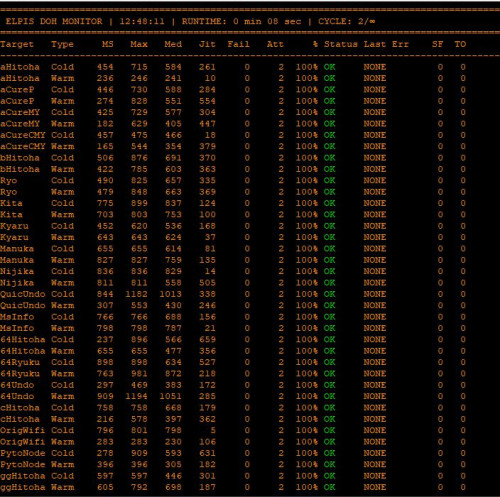500x497 pixels.
Task: Select the Status column header
Action: coord(341,44)
